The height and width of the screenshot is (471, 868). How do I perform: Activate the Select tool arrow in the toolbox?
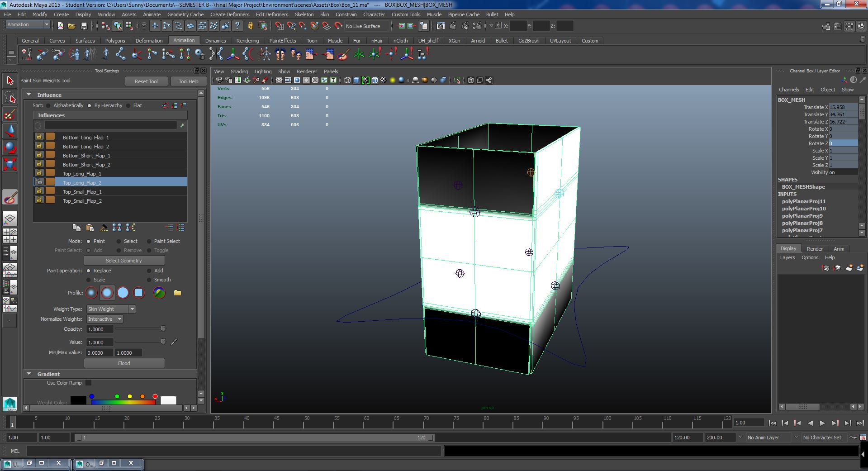[x=10, y=81]
